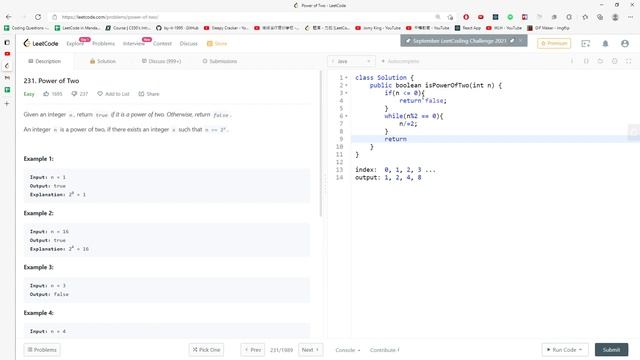Open the Explore nav menu

tap(75, 43)
